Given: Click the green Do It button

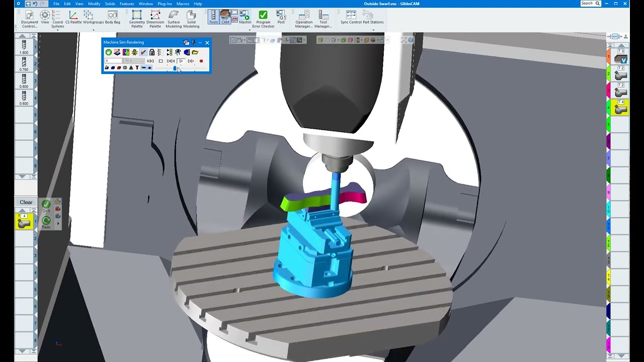Looking at the screenshot, I should click(46, 205).
